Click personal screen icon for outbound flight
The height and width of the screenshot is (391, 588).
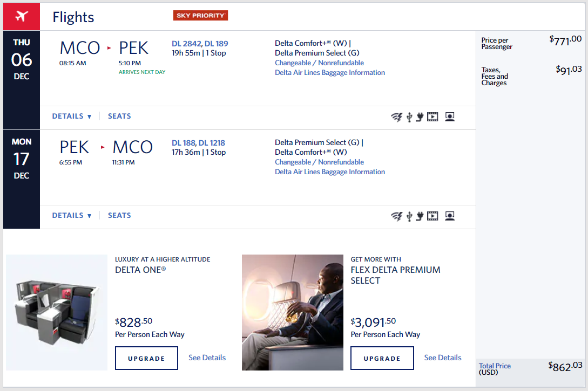pyautogui.click(x=449, y=117)
